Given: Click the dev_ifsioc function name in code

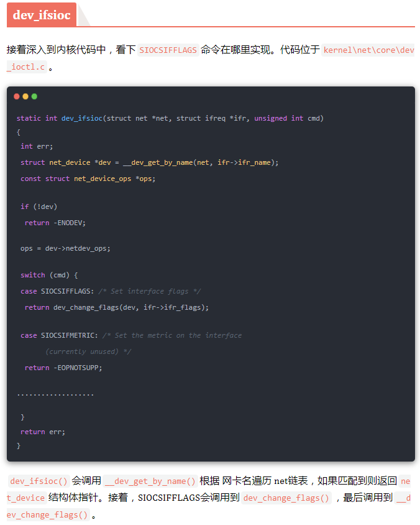Looking at the screenshot, I should 82,118.
